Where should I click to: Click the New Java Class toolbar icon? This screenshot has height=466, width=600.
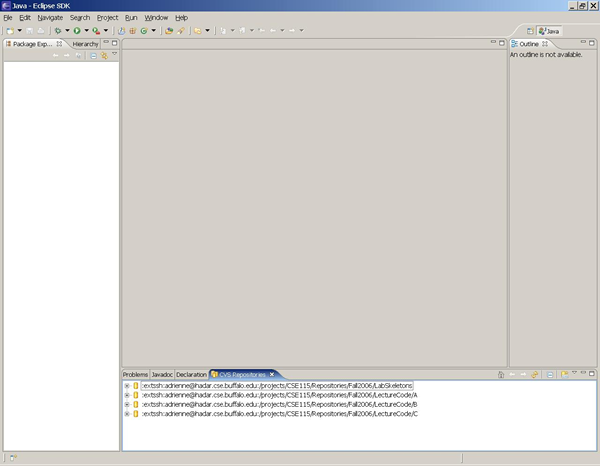(x=144, y=31)
